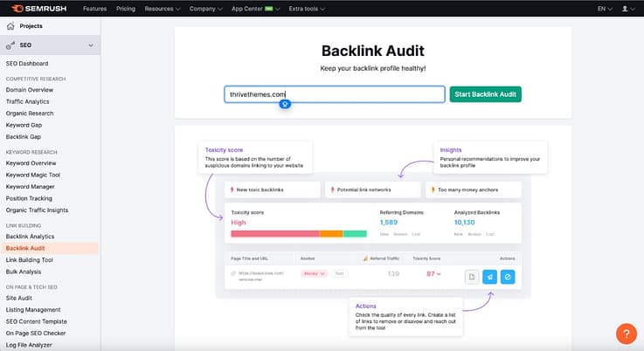Open Site Audit
The image size is (644, 351).
tap(19, 298)
